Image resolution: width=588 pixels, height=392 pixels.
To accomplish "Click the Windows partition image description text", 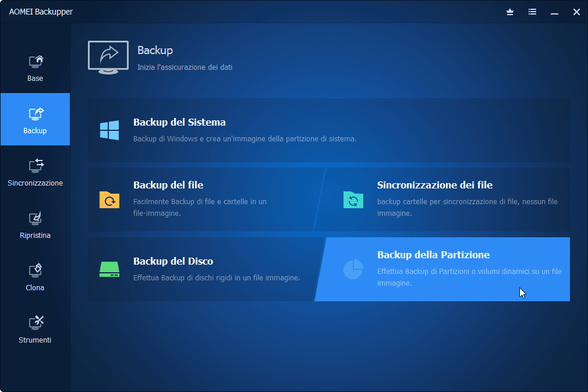I will 245,138.
